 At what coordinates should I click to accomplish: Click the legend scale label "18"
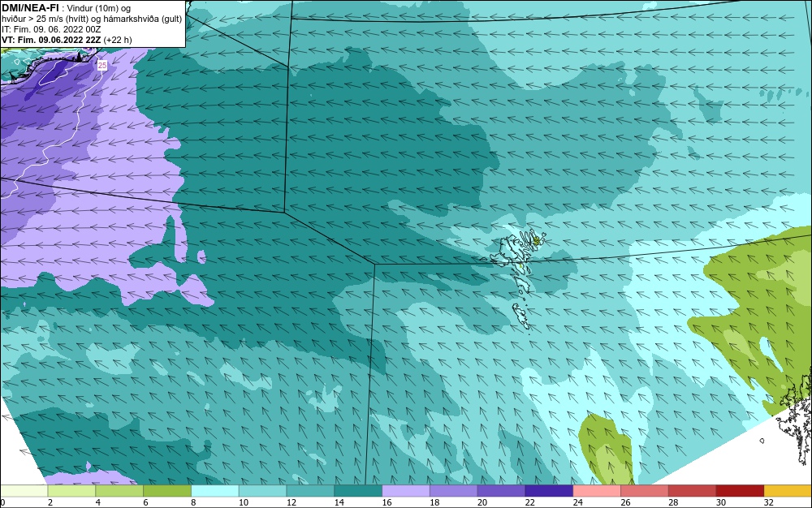click(x=434, y=502)
